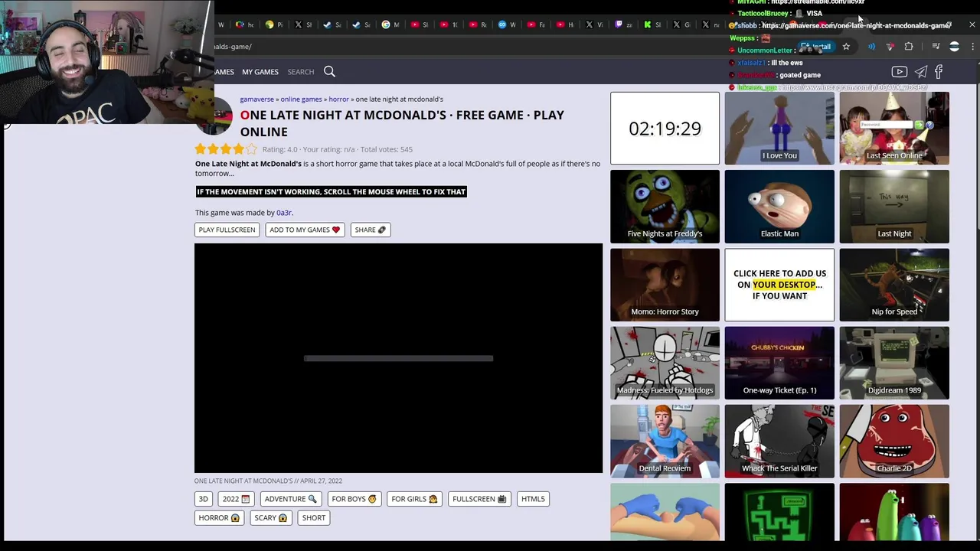Select the 3D tag
The width and height of the screenshot is (980, 551).
(x=204, y=499)
